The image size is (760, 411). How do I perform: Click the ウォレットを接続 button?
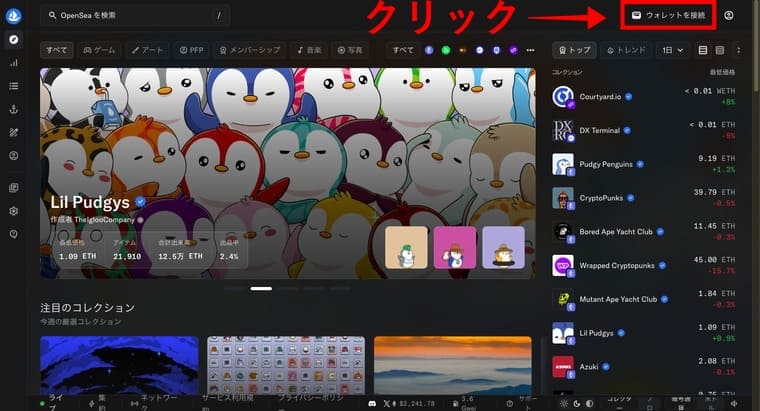[668, 16]
